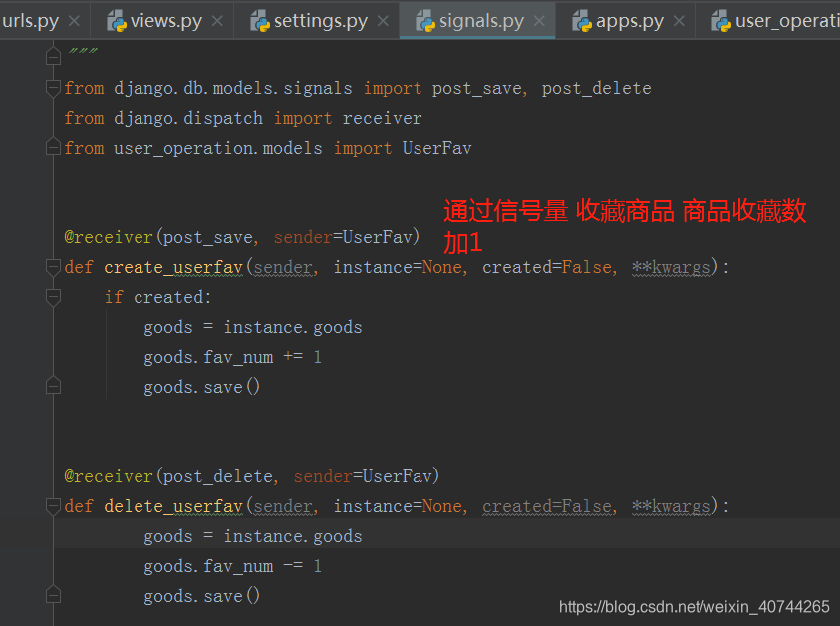Click fold end marker after first goods.save()
840x626 pixels.
[x=53, y=386]
